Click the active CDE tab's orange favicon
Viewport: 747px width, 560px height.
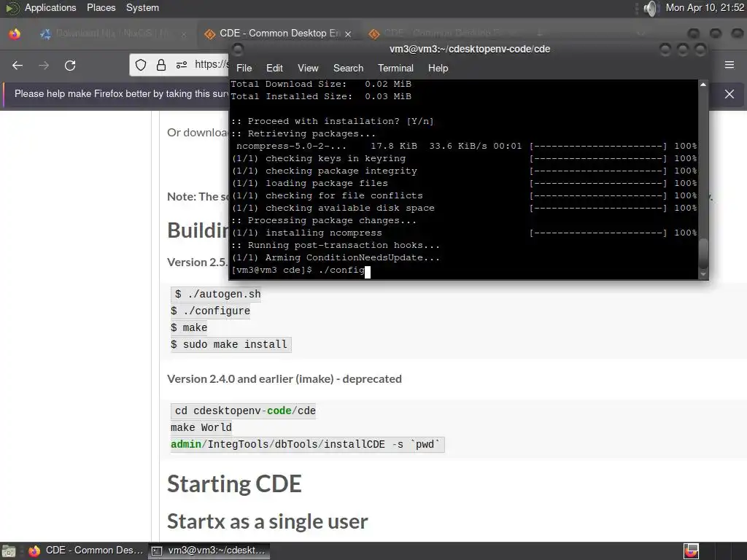tap(209, 34)
